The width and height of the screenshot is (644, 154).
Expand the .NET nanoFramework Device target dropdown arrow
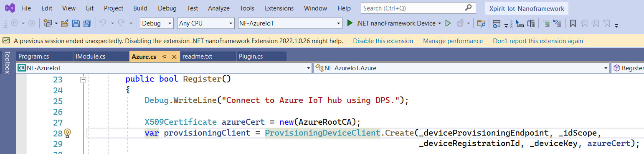(439, 23)
